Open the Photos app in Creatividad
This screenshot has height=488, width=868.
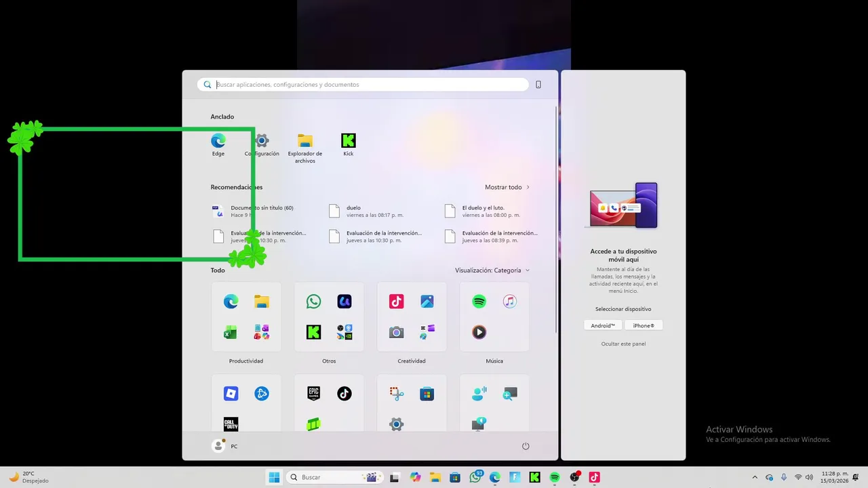point(427,302)
